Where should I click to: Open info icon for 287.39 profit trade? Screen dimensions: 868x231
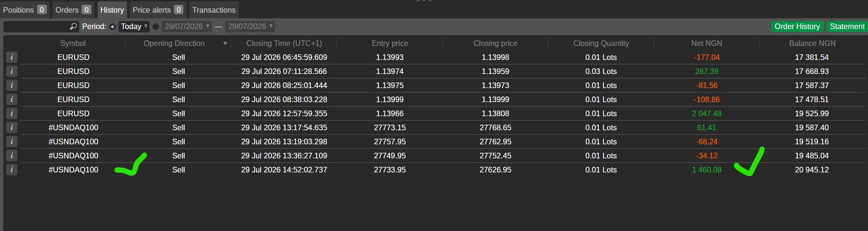tap(12, 71)
